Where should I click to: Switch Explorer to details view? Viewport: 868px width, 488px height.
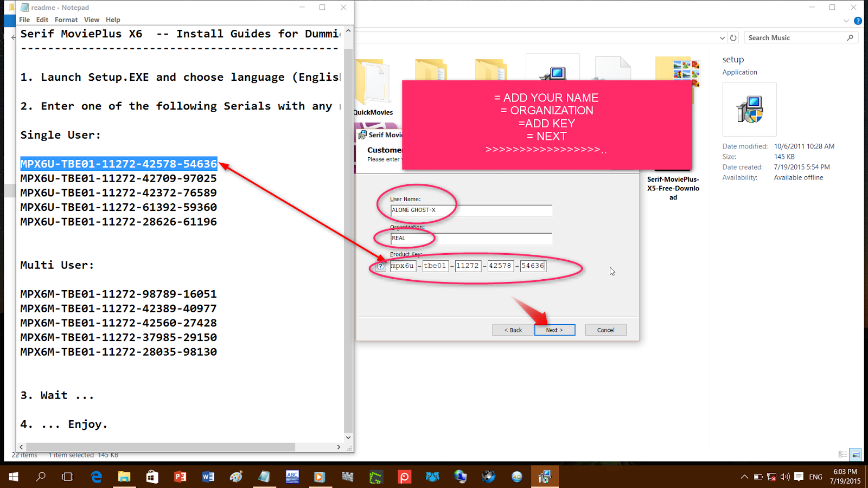click(843, 454)
